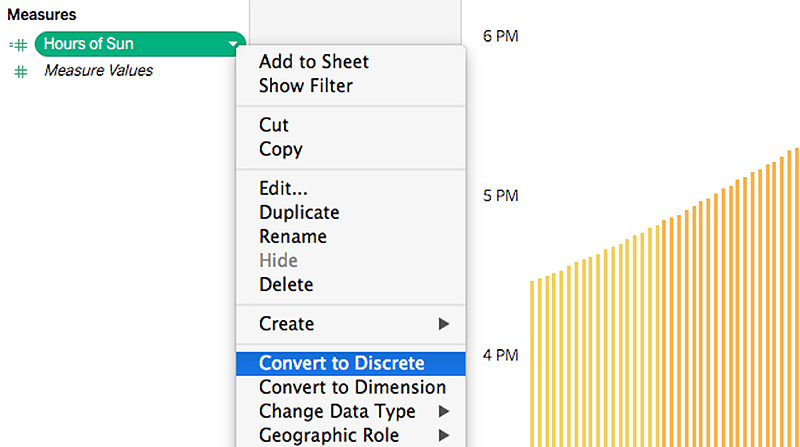Expand the Change Data Type submenu arrow
The height and width of the screenshot is (447, 800).
point(443,411)
